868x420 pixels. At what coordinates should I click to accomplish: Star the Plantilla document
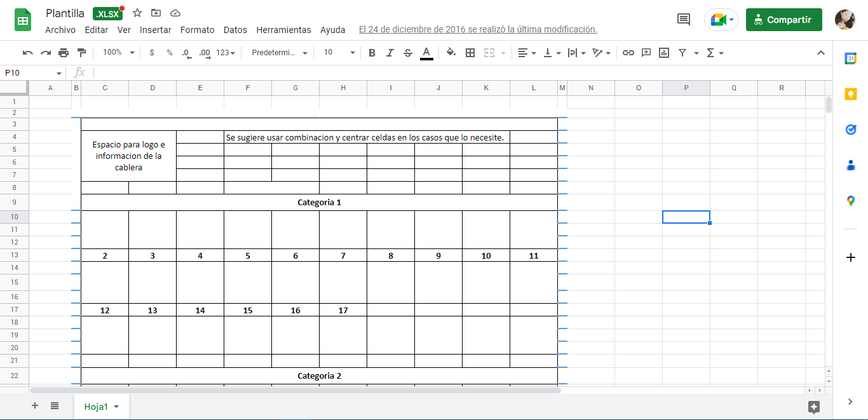pyautogui.click(x=137, y=13)
